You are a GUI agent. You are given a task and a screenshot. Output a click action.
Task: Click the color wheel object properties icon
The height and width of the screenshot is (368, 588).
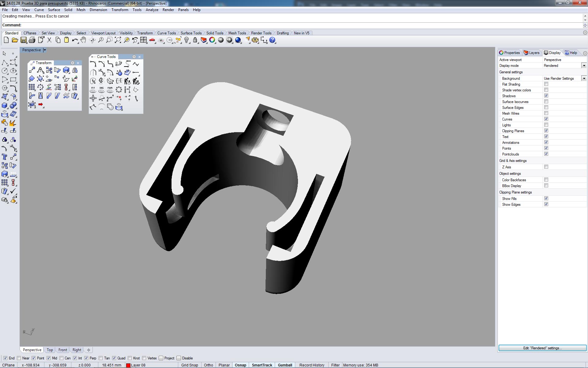point(212,40)
